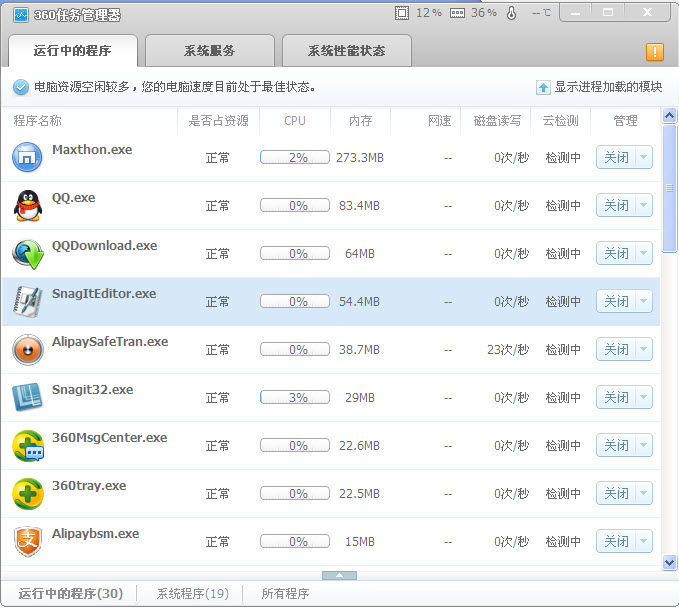679x609 pixels.
Task: Select the 运行中的程序(30) bottom filter
Action: [x=71, y=593]
